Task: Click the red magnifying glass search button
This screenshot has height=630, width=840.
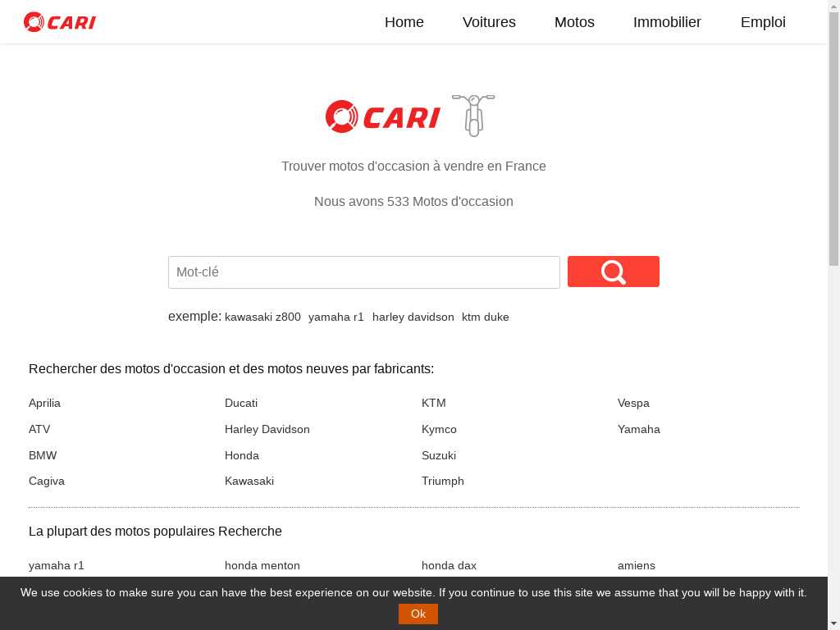Action: click(614, 272)
